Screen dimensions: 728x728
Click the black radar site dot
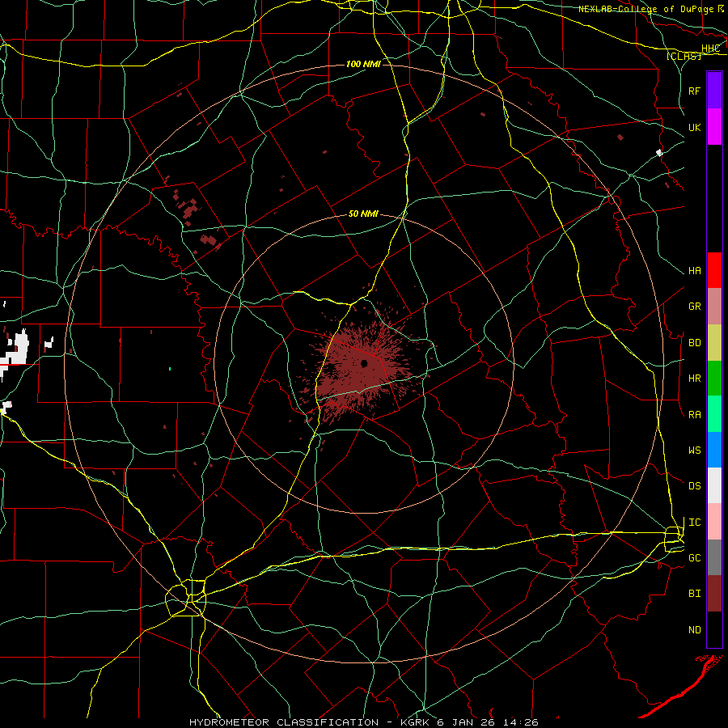pos(364,363)
